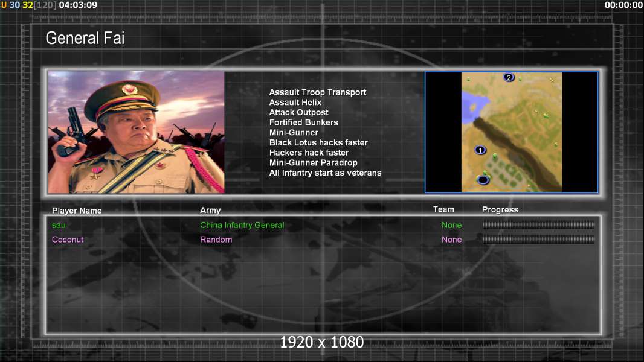The image size is (644, 362).
Task: Click sau's loading progress bar
Action: coord(538,224)
